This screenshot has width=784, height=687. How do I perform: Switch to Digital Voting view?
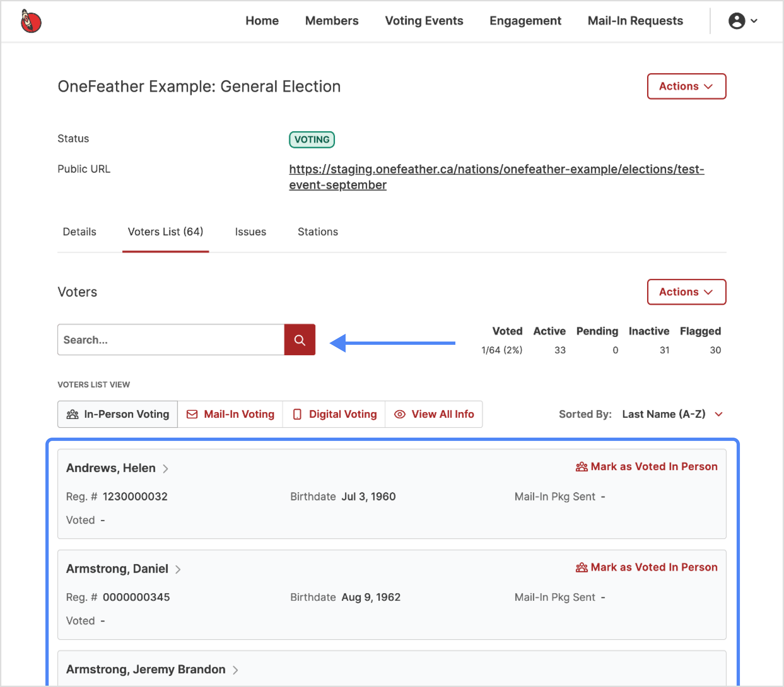[x=334, y=414]
